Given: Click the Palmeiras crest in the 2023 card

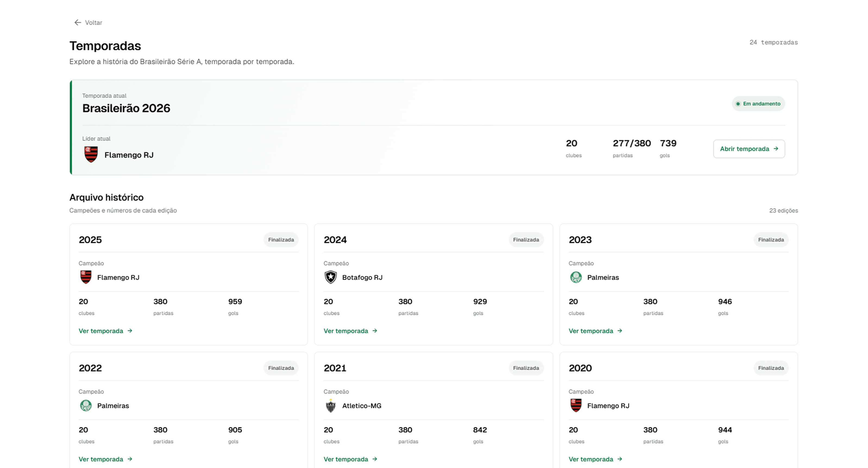Looking at the screenshot, I should [x=576, y=277].
